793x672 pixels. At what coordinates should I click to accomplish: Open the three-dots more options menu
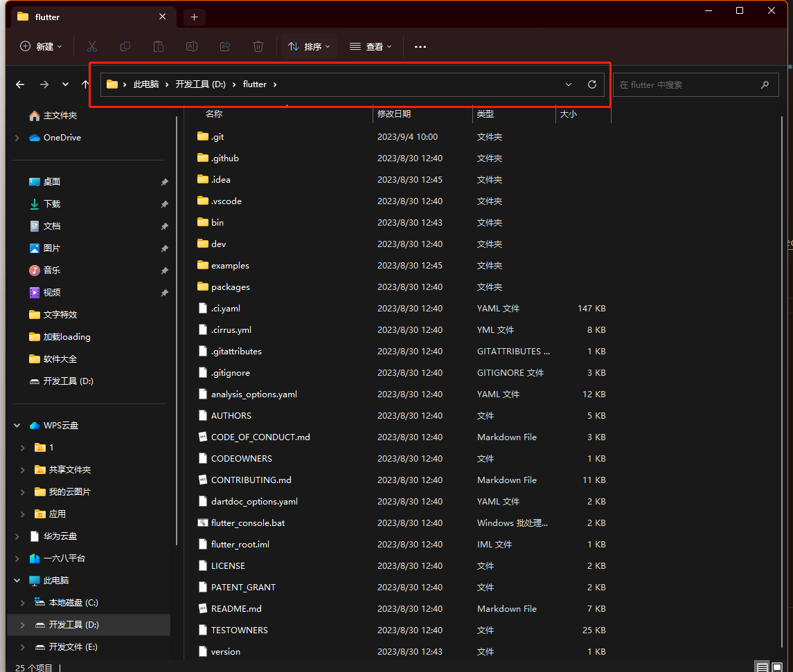point(420,46)
